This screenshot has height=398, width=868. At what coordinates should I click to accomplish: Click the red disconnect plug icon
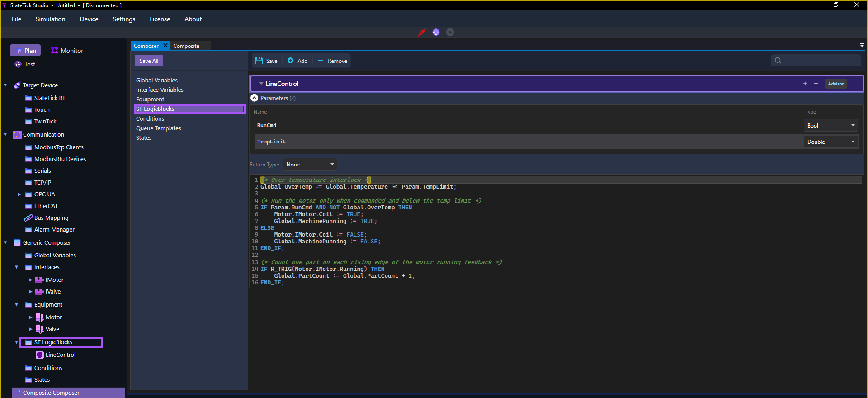pyautogui.click(x=422, y=32)
